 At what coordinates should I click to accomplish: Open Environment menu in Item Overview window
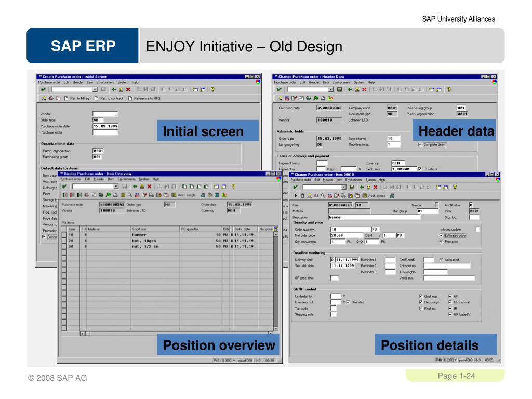tap(126, 179)
